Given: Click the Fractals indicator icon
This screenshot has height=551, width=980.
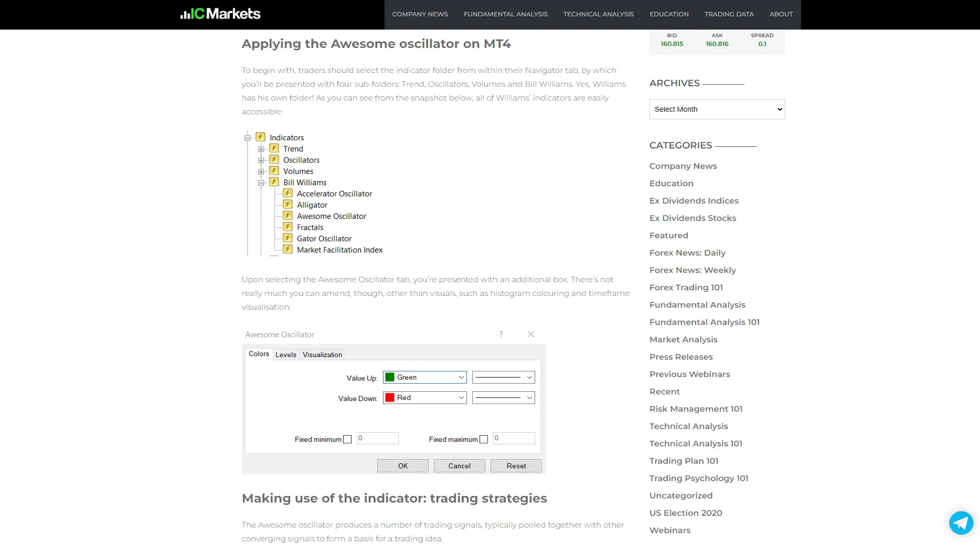Looking at the screenshot, I should tap(288, 227).
